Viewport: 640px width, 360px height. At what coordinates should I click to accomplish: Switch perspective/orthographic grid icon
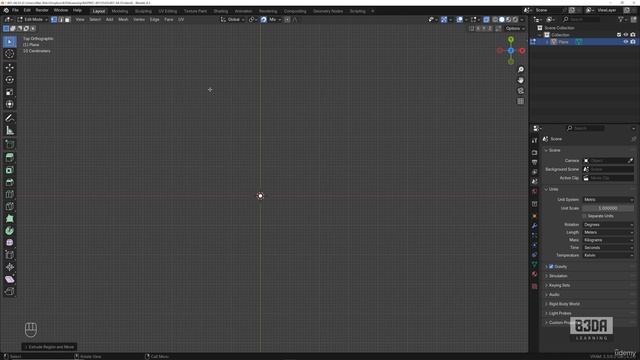pos(520,101)
